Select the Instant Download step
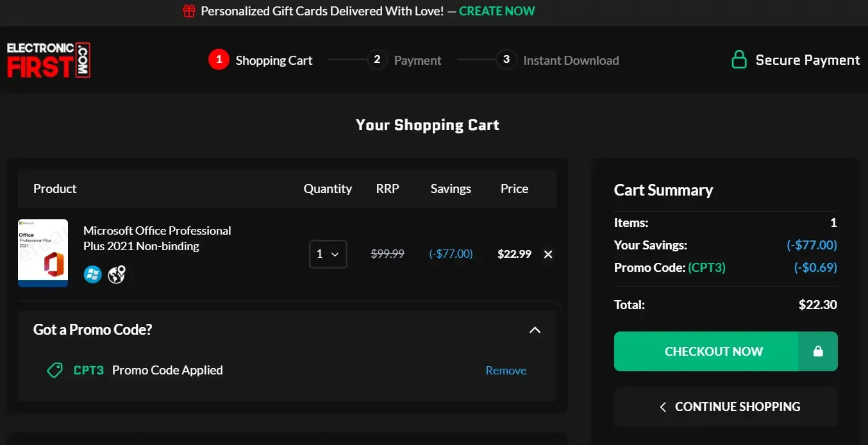Screen dimensions: 868x445 (x=557, y=60)
